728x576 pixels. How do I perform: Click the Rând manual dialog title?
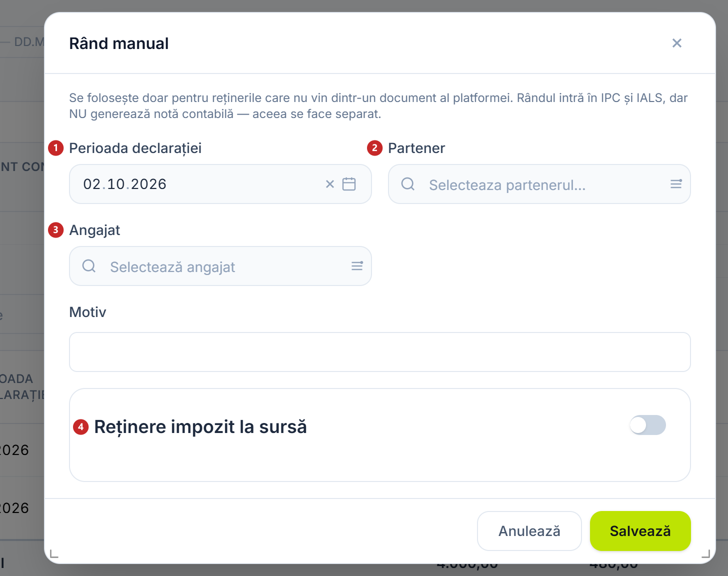pos(119,43)
